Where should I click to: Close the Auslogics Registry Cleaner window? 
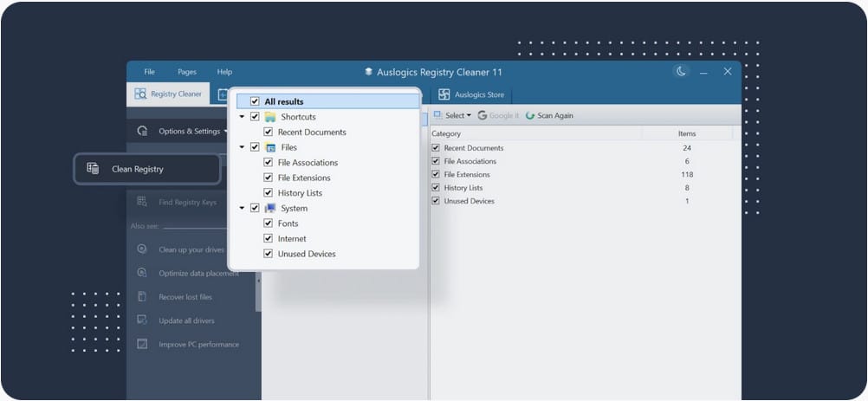(728, 71)
